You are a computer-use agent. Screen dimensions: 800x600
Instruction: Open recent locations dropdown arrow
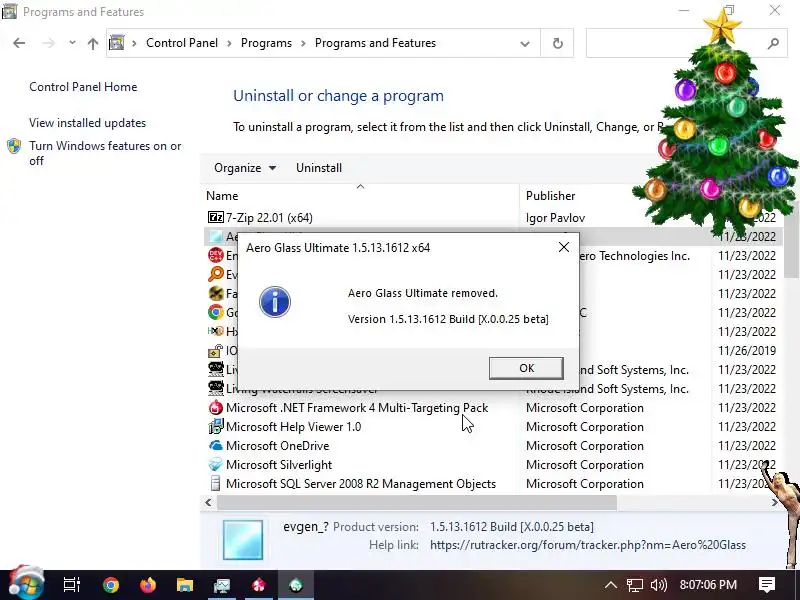pos(72,43)
